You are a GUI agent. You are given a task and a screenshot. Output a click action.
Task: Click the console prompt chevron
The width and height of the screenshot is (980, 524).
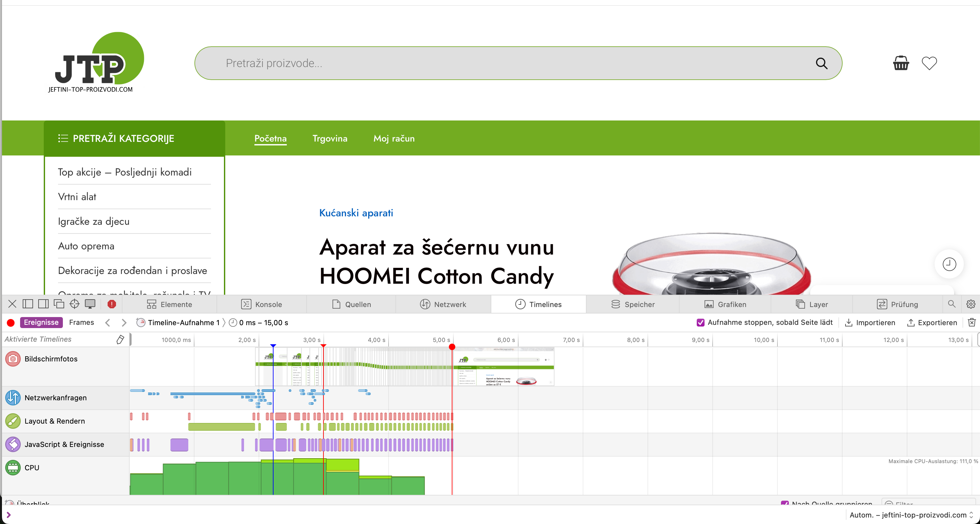pos(8,515)
